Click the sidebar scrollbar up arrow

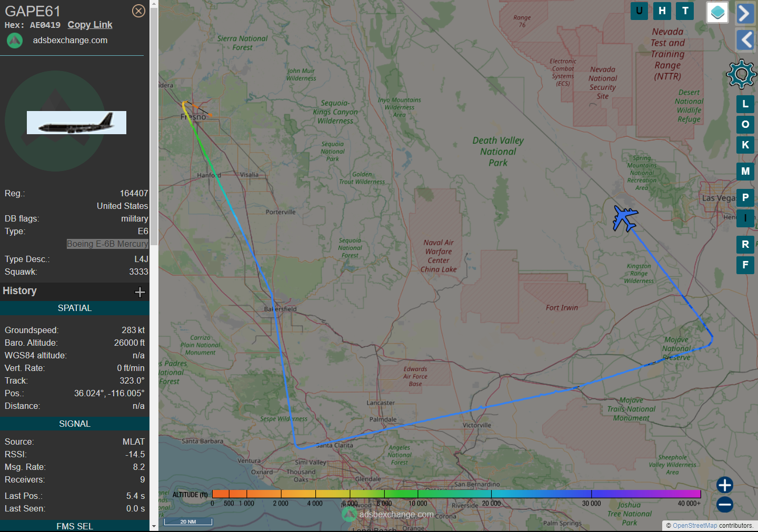(154, 4)
